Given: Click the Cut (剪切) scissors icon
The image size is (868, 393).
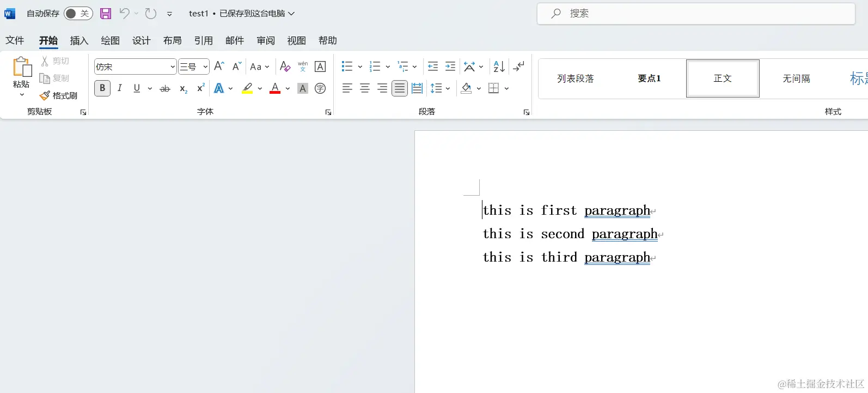Looking at the screenshot, I should 45,61.
